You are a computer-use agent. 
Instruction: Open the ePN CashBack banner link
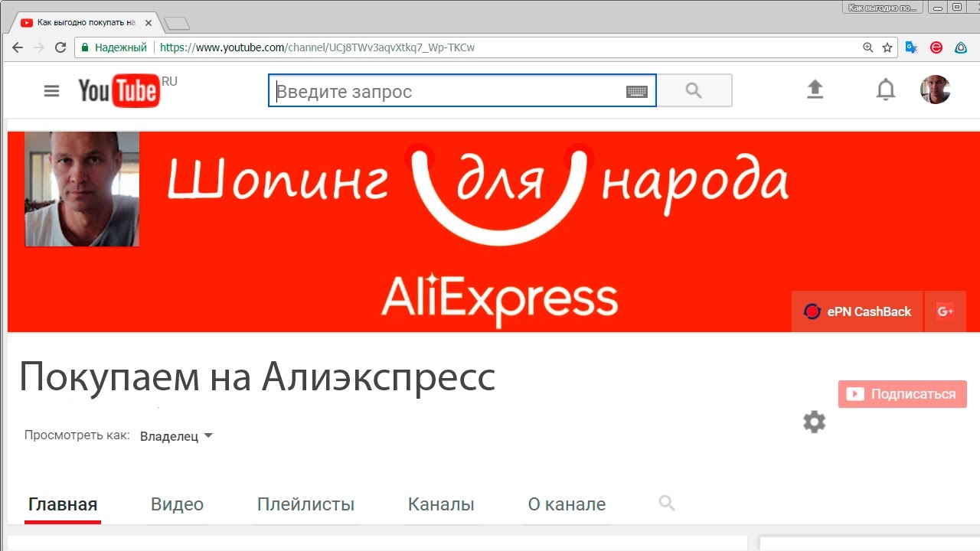(x=857, y=311)
